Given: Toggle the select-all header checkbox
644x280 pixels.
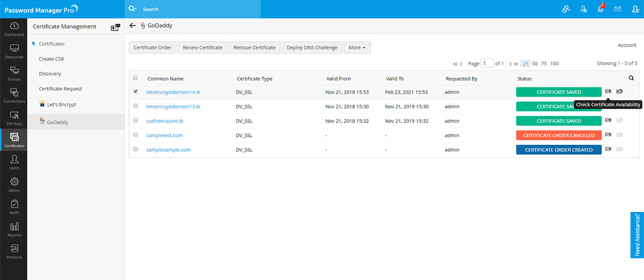Looking at the screenshot, I should click(x=135, y=78).
